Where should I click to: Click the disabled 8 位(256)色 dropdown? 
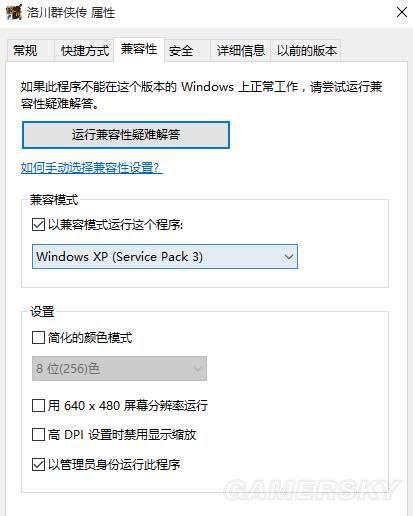click(x=119, y=368)
